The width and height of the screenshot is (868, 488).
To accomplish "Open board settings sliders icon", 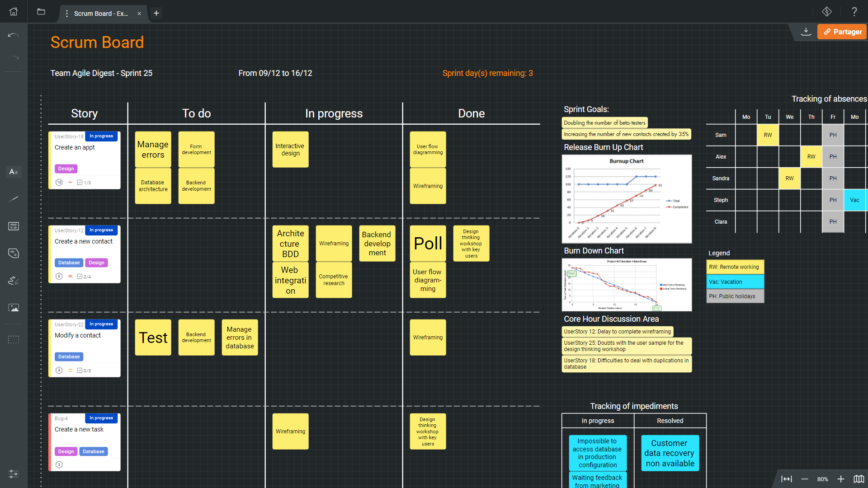I will [x=14, y=474].
